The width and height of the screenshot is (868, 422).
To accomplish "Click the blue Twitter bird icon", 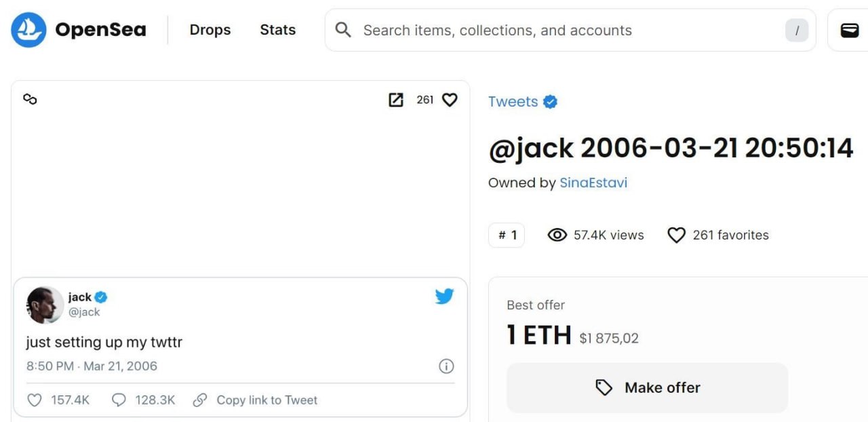I will 444,296.
